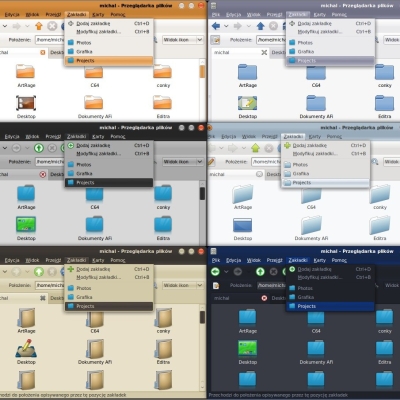Expand Forward history arrow in pale blue window
Image resolution: width=400 pixels, height=400 pixels.
point(244,148)
